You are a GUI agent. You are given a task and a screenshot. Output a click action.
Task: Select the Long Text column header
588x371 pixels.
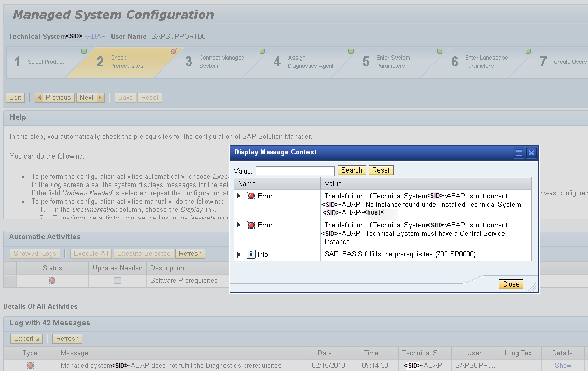pyautogui.click(x=519, y=353)
